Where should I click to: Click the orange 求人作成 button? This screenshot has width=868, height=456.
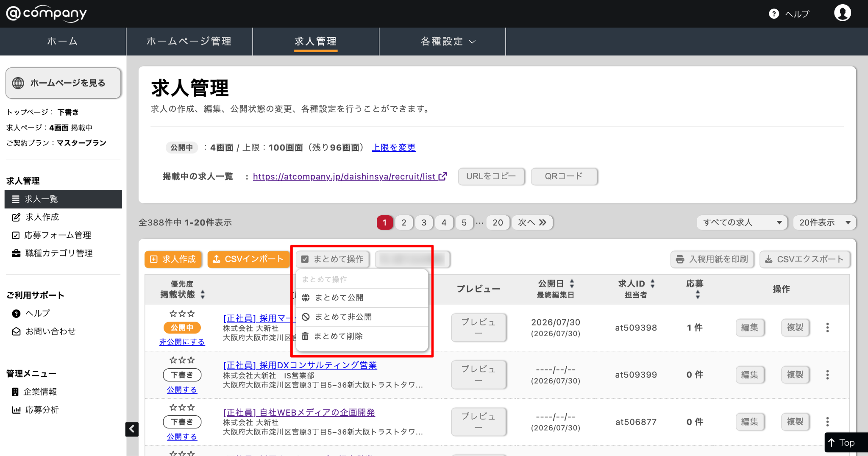pos(173,259)
